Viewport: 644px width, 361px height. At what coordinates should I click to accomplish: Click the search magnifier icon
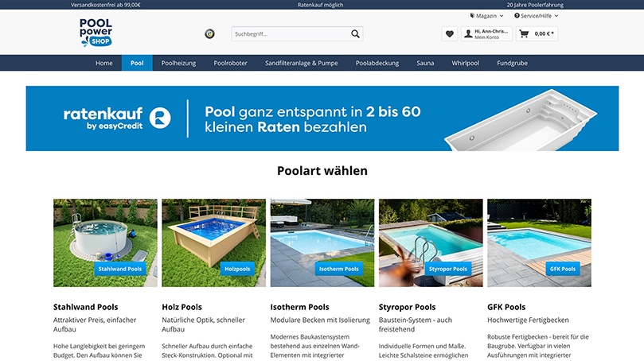pyautogui.click(x=355, y=34)
